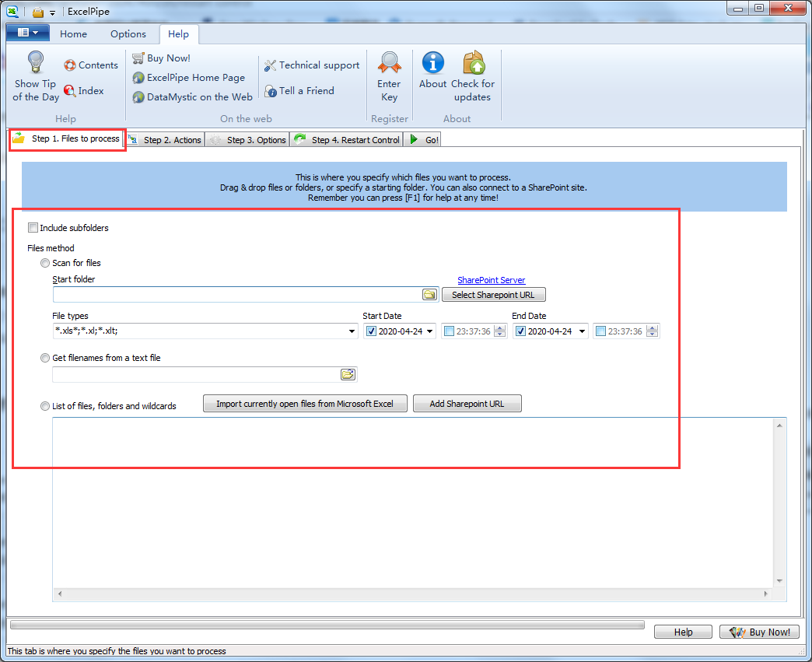812x662 pixels.
Task: Open help Contents
Action: click(91, 65)
